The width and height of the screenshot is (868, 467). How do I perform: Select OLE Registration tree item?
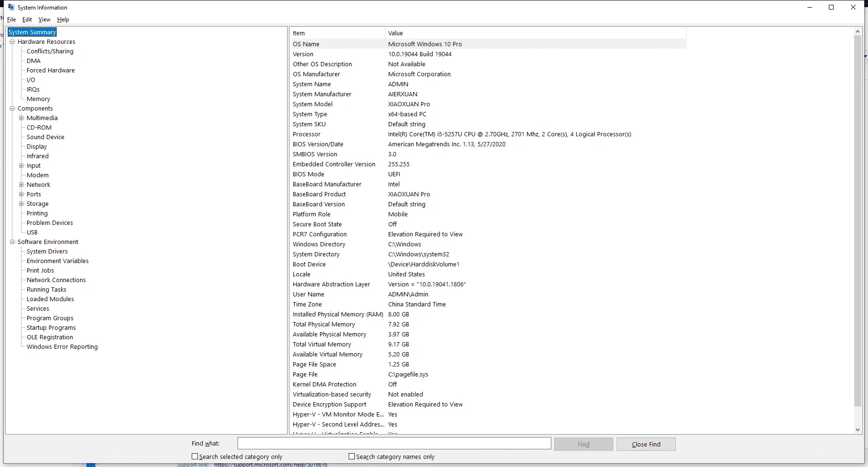tap(50, 337)
